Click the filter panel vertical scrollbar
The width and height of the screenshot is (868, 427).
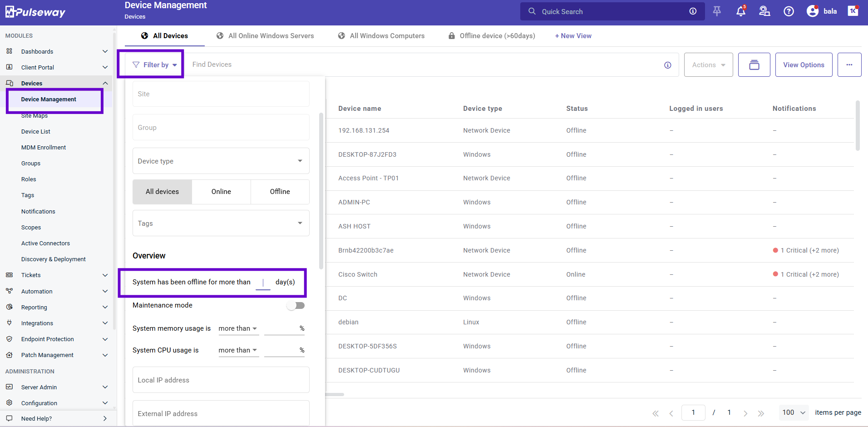point(321,191)
